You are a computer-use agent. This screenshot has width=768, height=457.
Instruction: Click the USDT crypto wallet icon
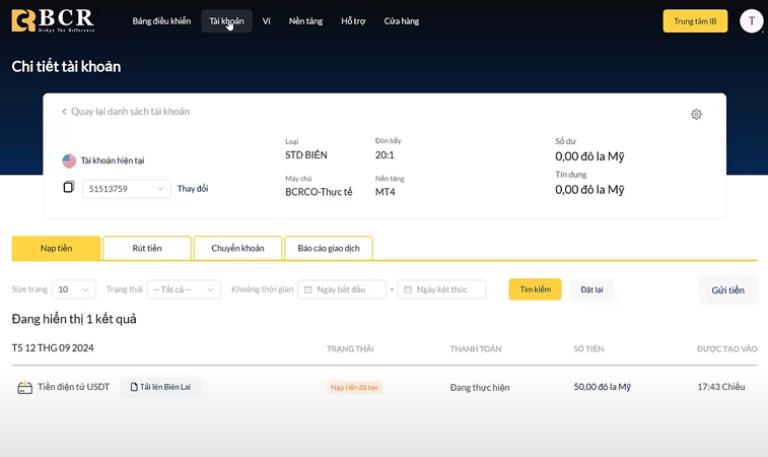click(x=25, y=387)
